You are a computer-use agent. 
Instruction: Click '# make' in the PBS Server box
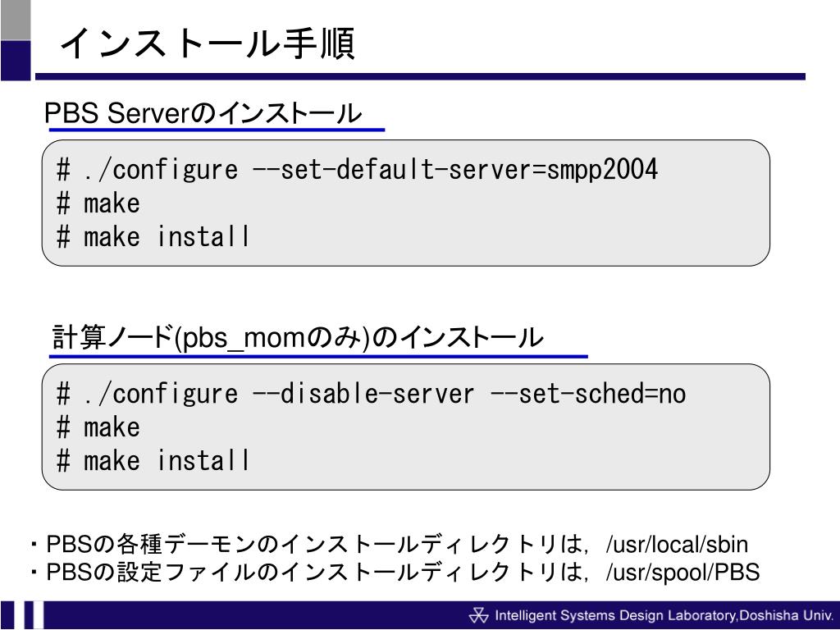[x=98, y=203]
